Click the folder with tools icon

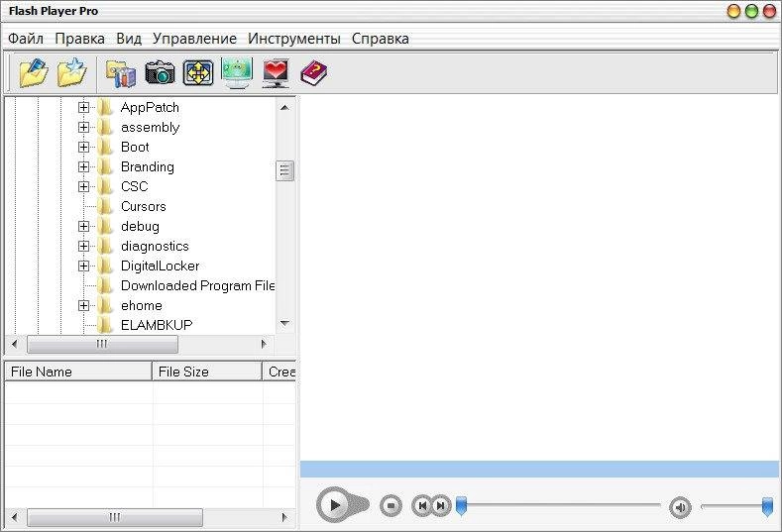pos(121,73)
